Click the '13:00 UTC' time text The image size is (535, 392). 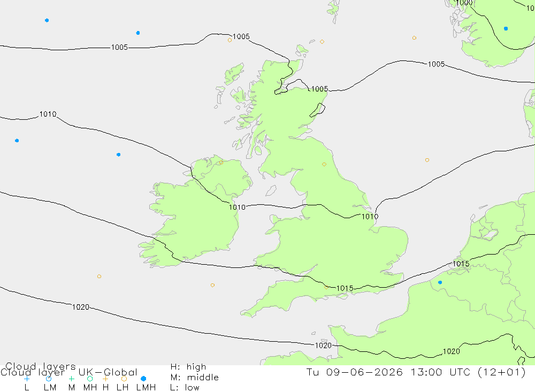[x=441, y=372]
